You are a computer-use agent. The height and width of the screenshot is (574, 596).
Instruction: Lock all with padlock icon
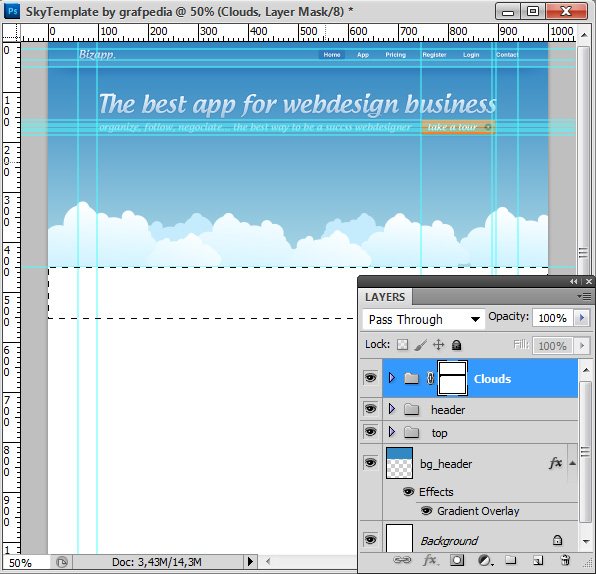tap(456, 345)
